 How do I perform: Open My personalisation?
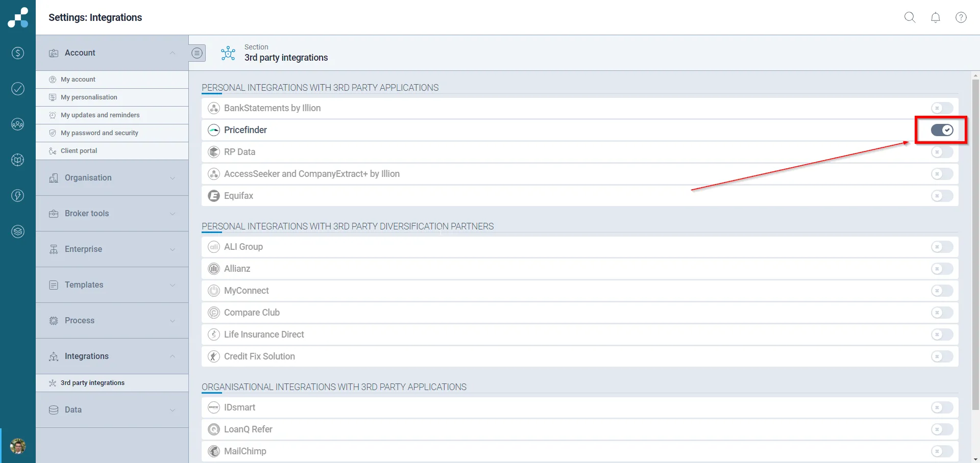[x=112, y=97]
